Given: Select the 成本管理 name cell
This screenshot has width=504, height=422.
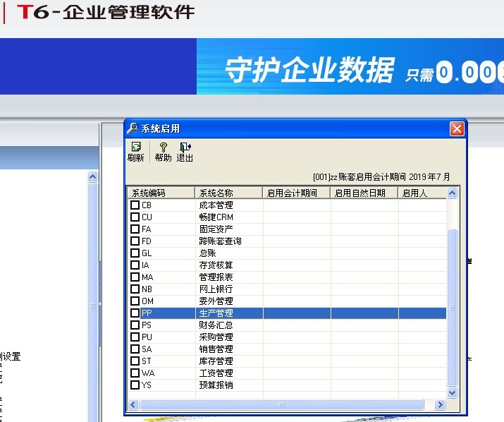Looking at the screenshot, I should 229,205.
